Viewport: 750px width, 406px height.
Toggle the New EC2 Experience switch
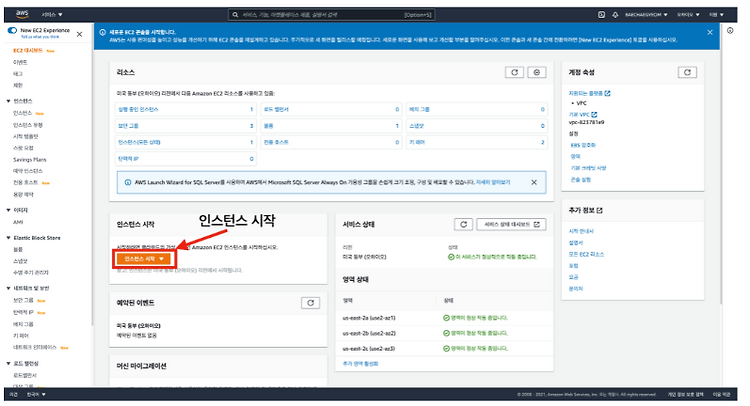tap(12, 31)
